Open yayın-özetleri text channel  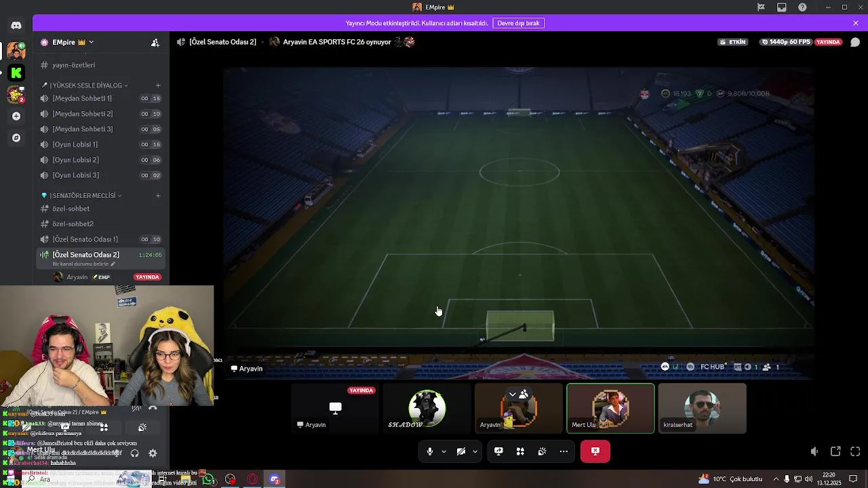pyautogui.click(x=102, y=65)
